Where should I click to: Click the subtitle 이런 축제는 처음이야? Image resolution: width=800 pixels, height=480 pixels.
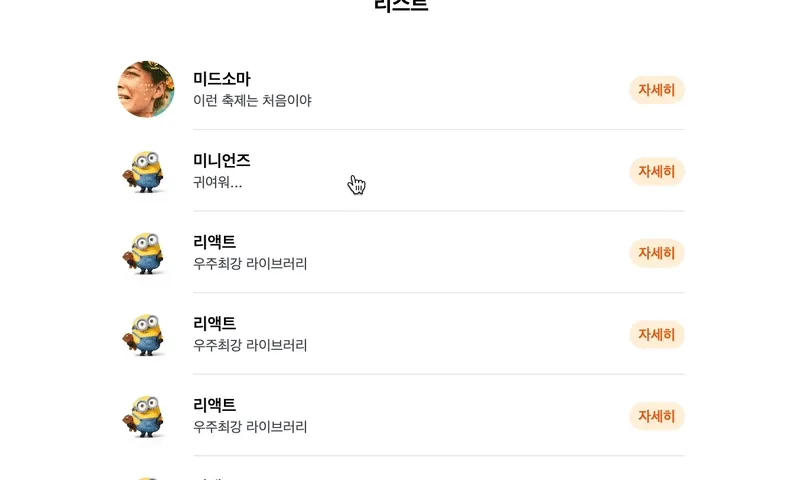click(252, 100)
